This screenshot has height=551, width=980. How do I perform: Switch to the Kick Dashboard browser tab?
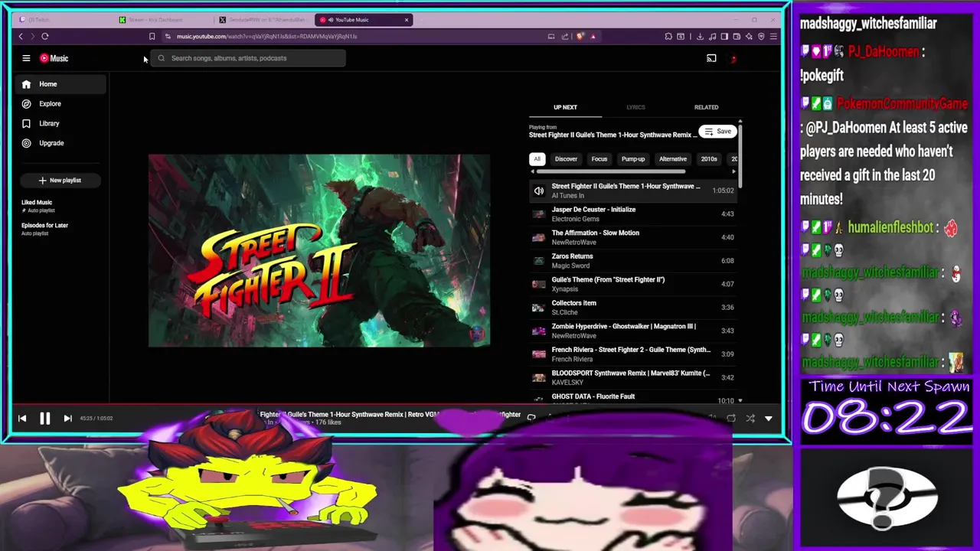coord(157,20)
